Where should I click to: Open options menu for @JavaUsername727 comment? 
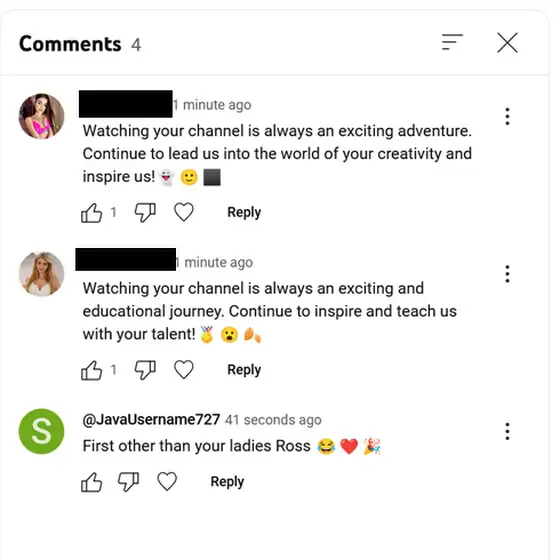coord(507,431)
